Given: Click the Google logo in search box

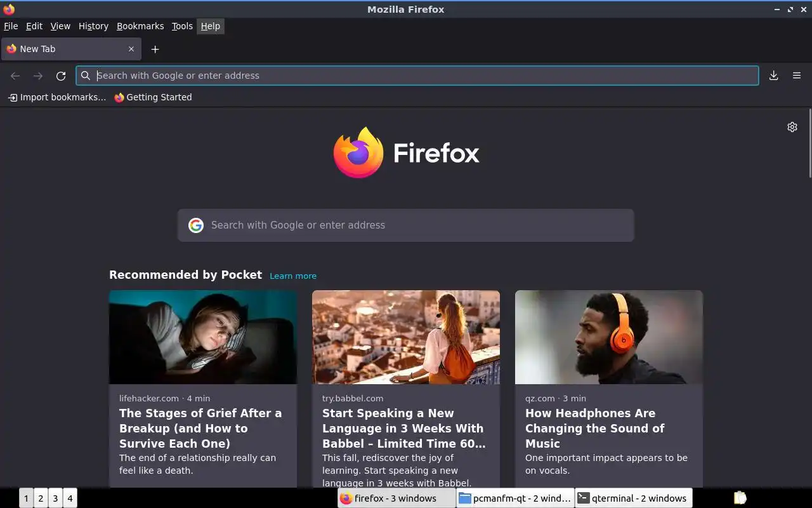Looking at the screenshot, I should tap(196, 225).
